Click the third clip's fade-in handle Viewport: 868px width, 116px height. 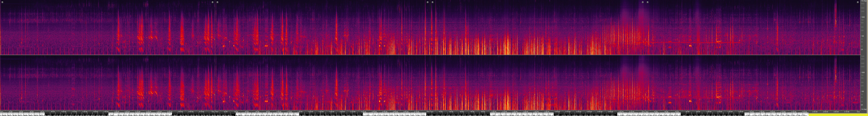pos(433,2)
